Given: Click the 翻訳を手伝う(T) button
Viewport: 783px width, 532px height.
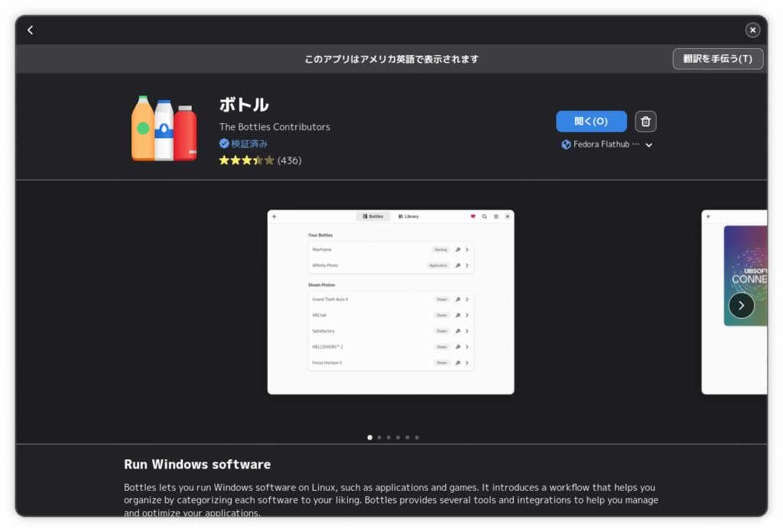Looking at the screenshot, I should pyautogui.click(x=717, y=59).
